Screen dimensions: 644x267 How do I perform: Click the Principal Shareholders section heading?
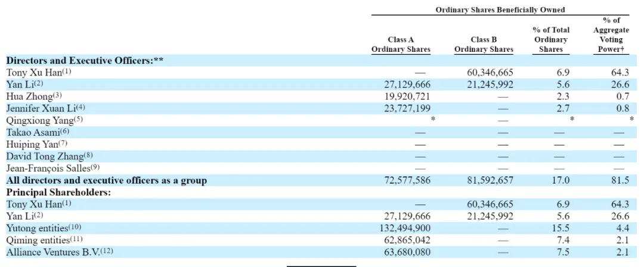pyautogui.click(x=58, y=193)
